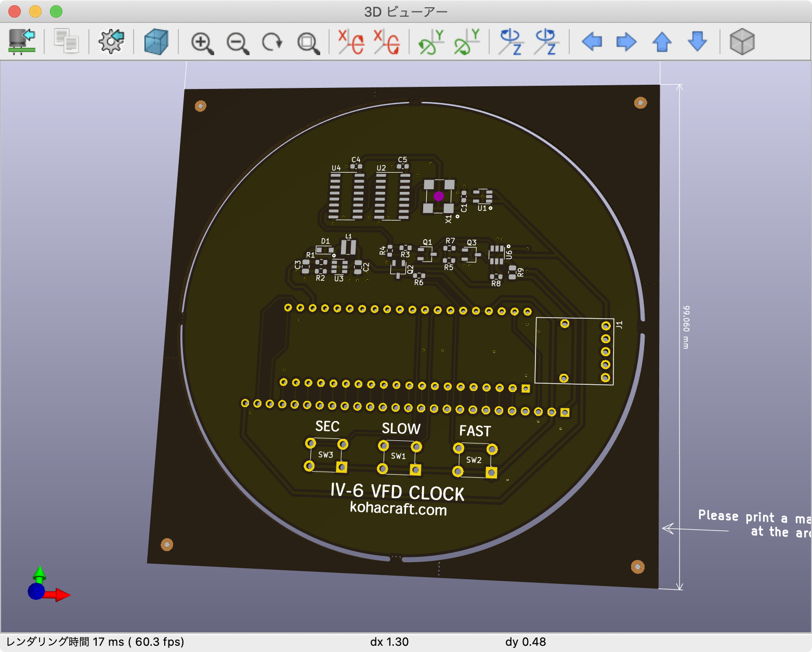Click the Zoom to Fit icon
The height and width of the screenshot is (652, 812).
tap(308, 43)
